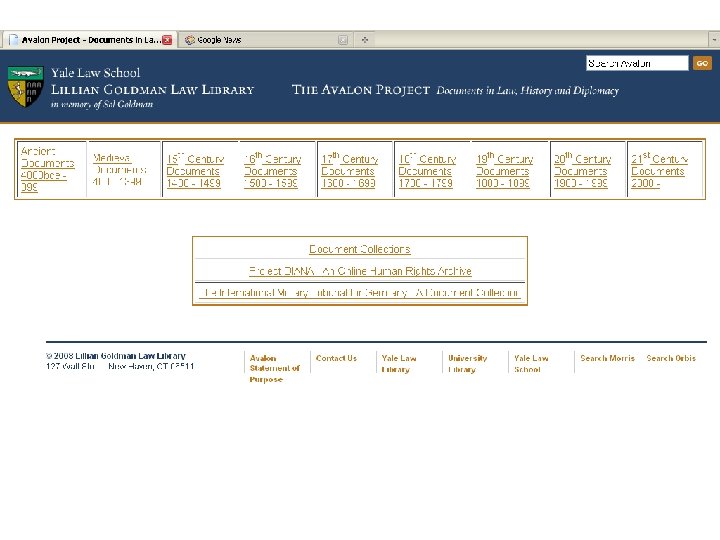Open Lillian Goldman Law Library header link
Viewport: 720px width, 540px height.
pos(152,90)
